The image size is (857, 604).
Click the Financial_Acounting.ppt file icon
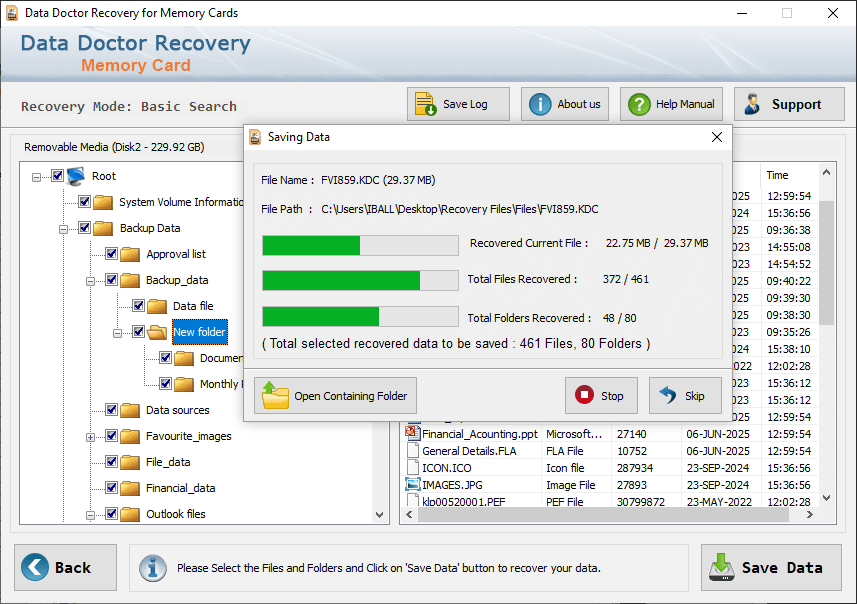tap(413, 433)
